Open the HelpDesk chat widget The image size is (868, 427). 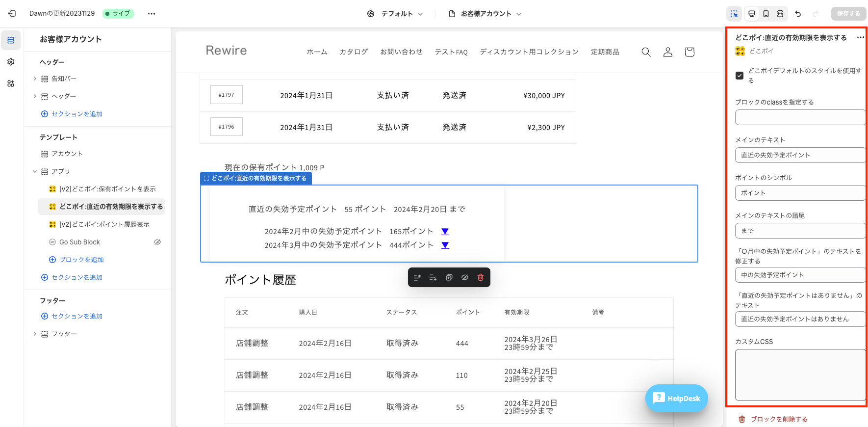tap(677, 398)
